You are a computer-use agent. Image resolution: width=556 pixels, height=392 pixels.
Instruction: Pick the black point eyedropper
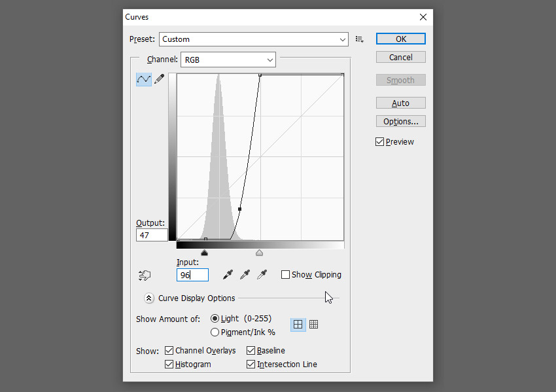pos(228,275)
